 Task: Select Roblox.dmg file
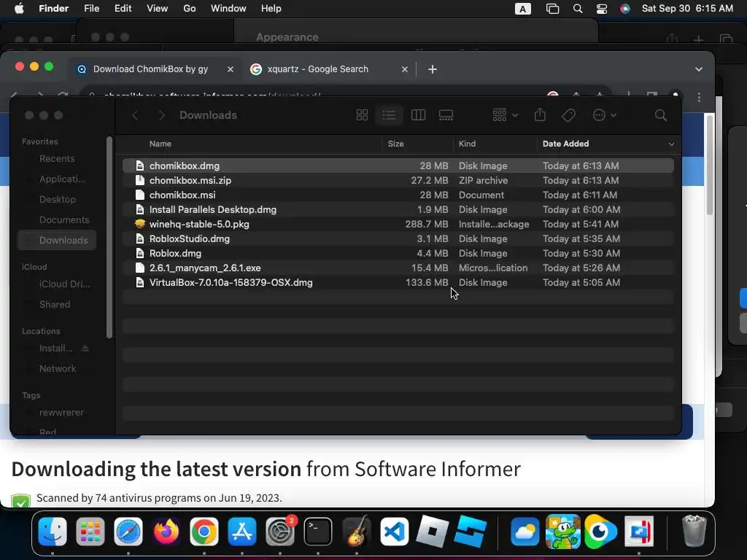tap(398, 253)
